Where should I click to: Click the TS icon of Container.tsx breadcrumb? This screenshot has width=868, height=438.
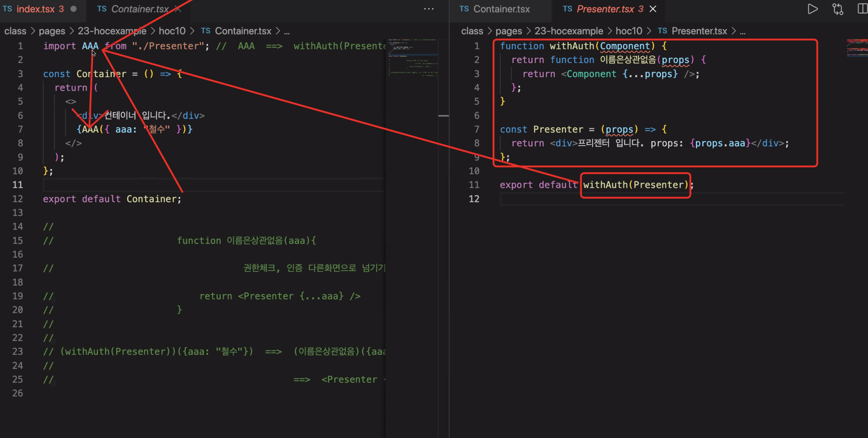click(205, 31)
